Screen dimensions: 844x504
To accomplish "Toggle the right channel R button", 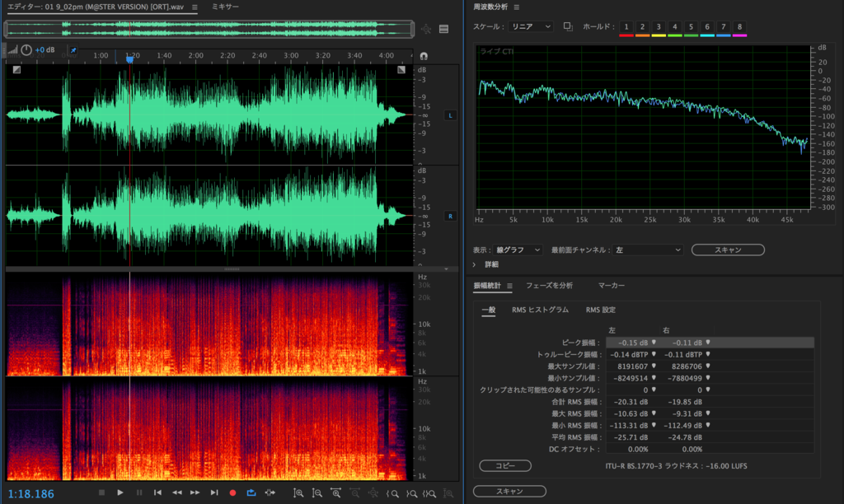I will pos(451,217).
